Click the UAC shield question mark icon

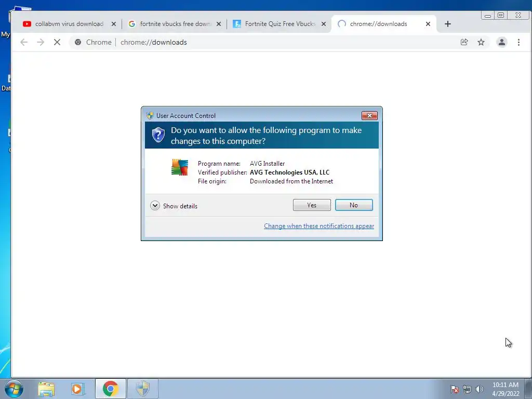coord(158,135)
